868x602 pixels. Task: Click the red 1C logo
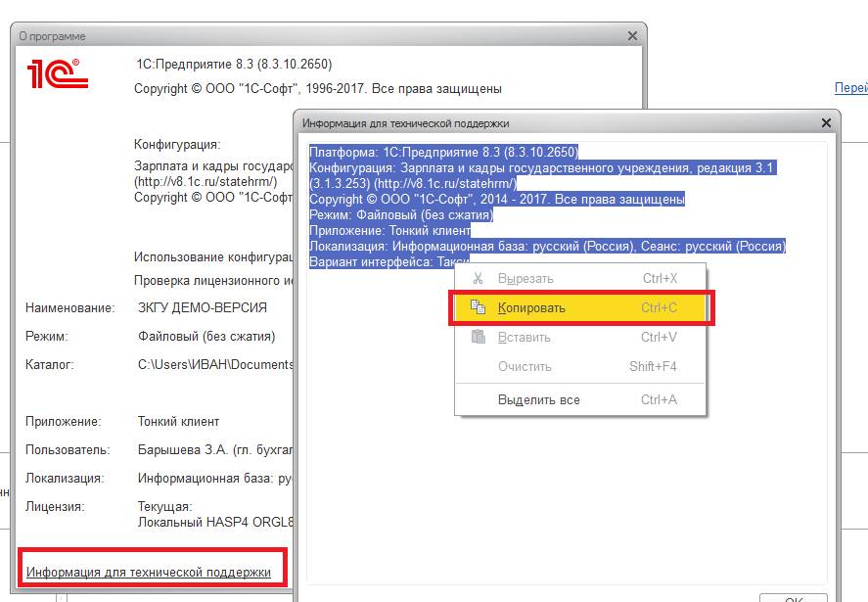coord(58,73)
